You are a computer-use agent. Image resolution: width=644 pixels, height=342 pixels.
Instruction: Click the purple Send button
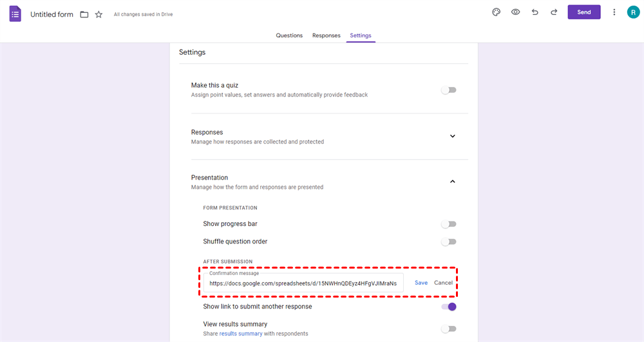click(x=584, y=12)
